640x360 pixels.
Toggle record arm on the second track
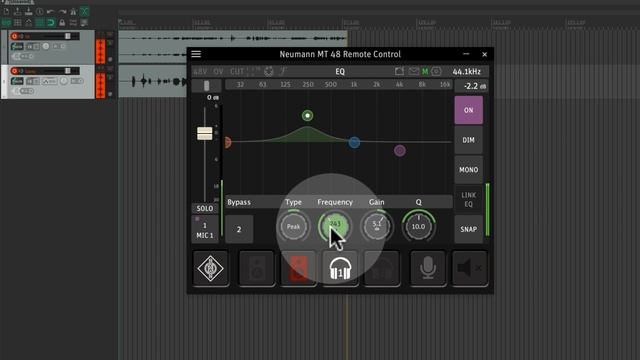15,71
